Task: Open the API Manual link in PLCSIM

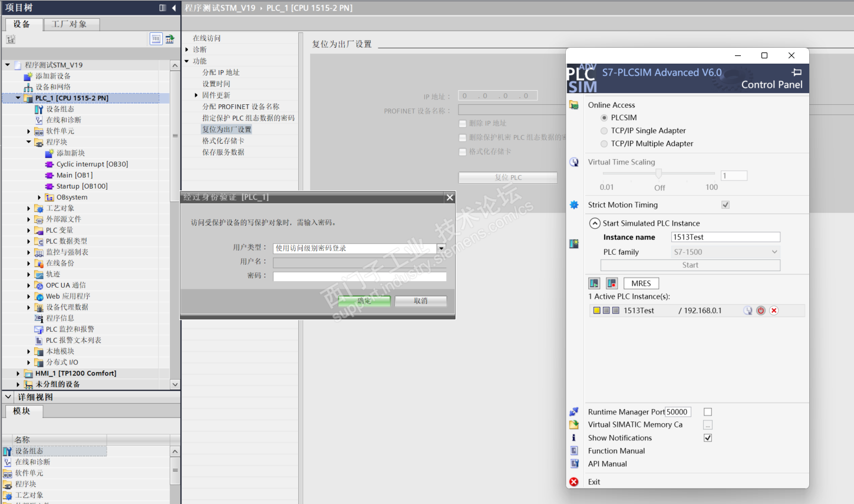Action: coord(608,464)
